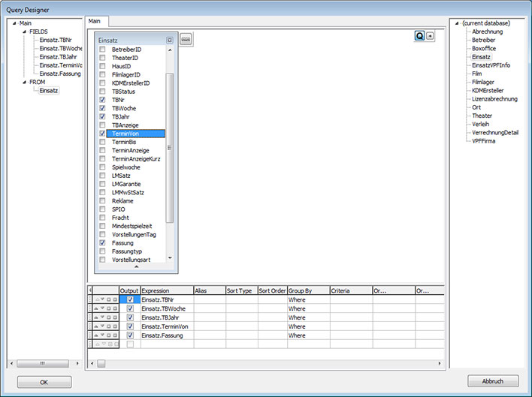Viewport: 532px width, 397px height.
Task: Collapse the FIELDS node in the query tree
Action: 24,32
